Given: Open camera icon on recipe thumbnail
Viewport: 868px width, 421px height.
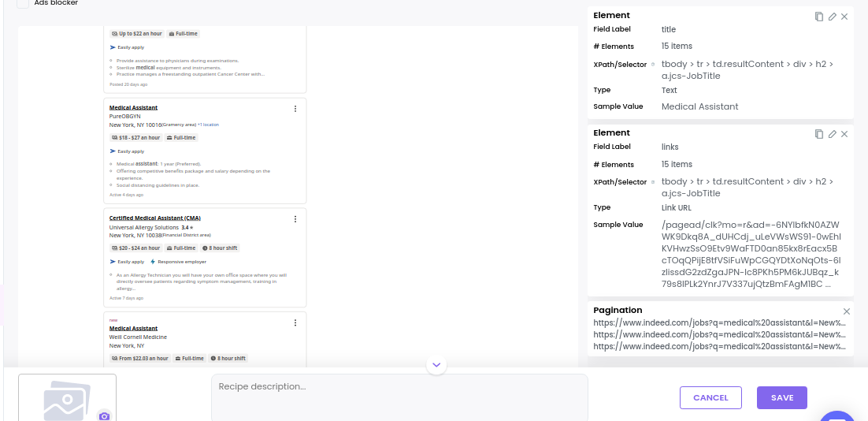Looking at the screenshot, I should point(104,416).
